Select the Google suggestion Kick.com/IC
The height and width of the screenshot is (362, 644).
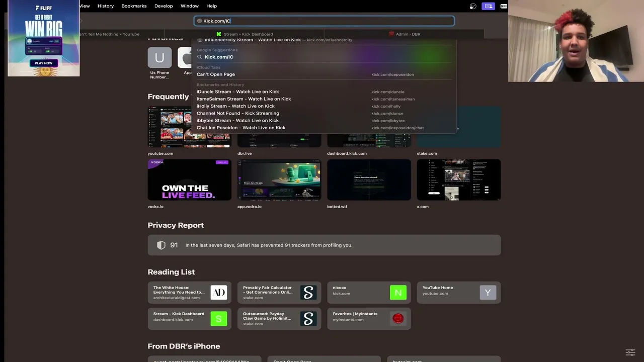pyautogui.click(x=325, y=57)
